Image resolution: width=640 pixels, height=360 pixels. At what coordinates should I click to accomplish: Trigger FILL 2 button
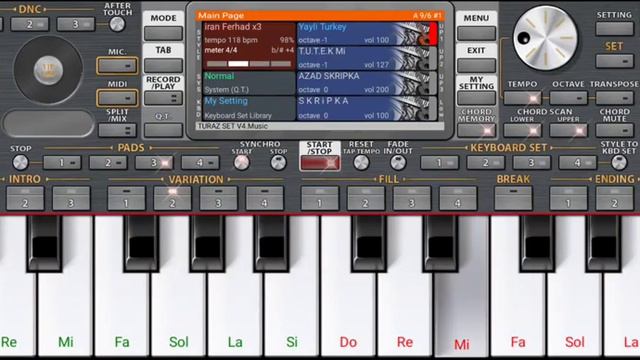[366, 198]
